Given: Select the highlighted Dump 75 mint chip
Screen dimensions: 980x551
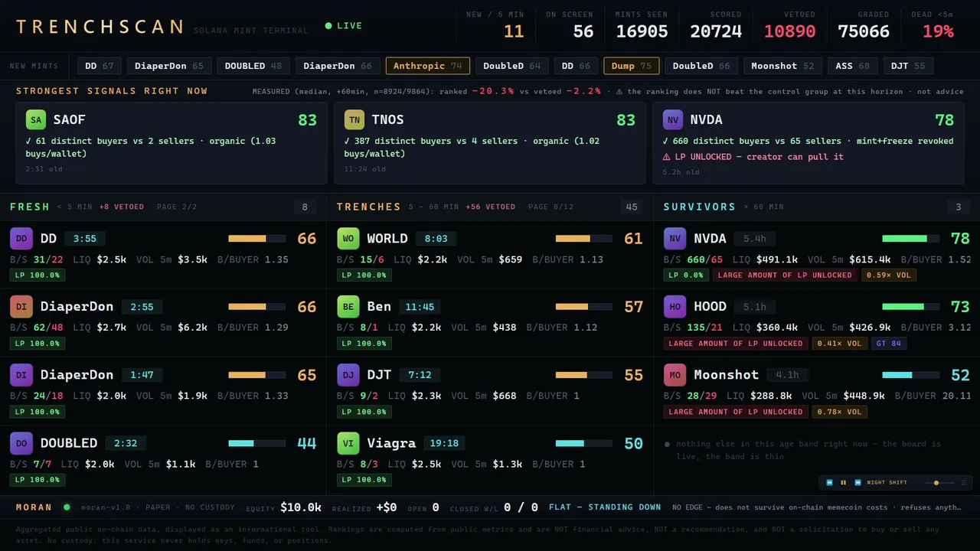Looking at the screenshot, I should 632,66.
